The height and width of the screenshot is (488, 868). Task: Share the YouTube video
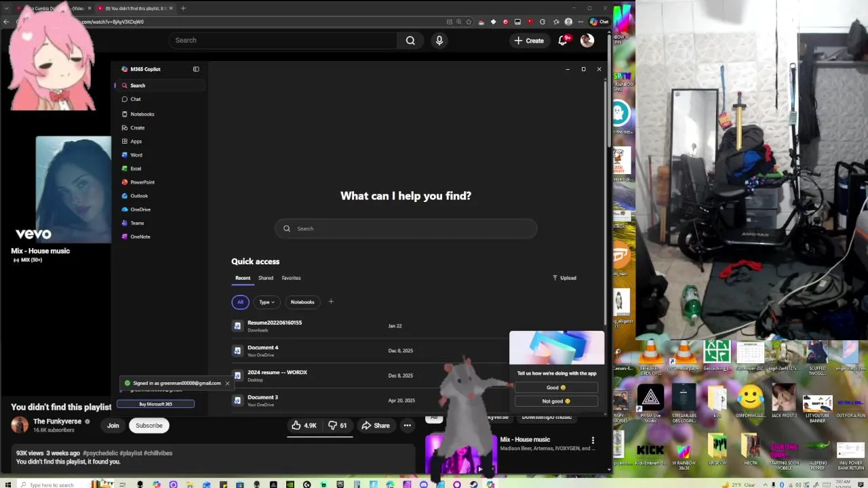(x=375, y=426)
